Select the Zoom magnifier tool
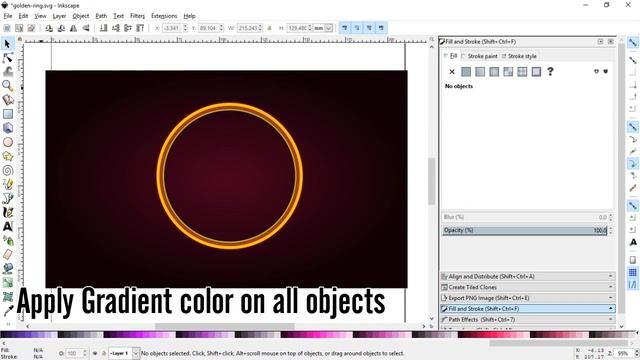The image size is (640, 360). coord(7,86)
